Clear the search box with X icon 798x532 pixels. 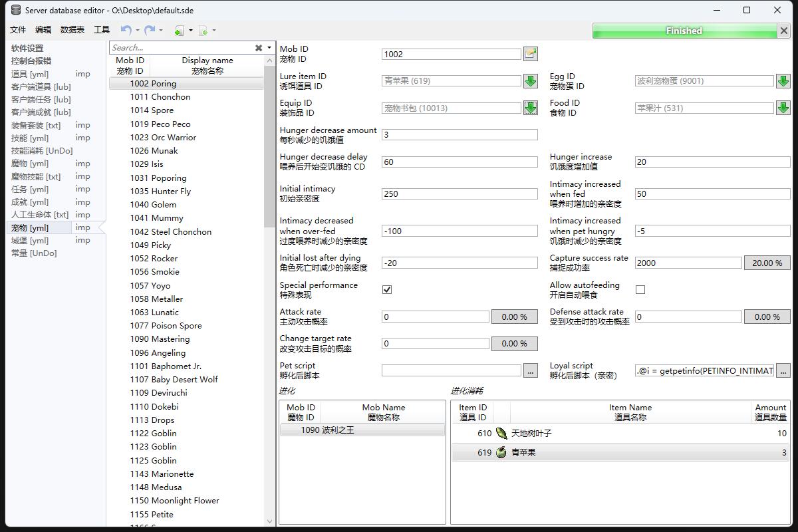point(259,48)
